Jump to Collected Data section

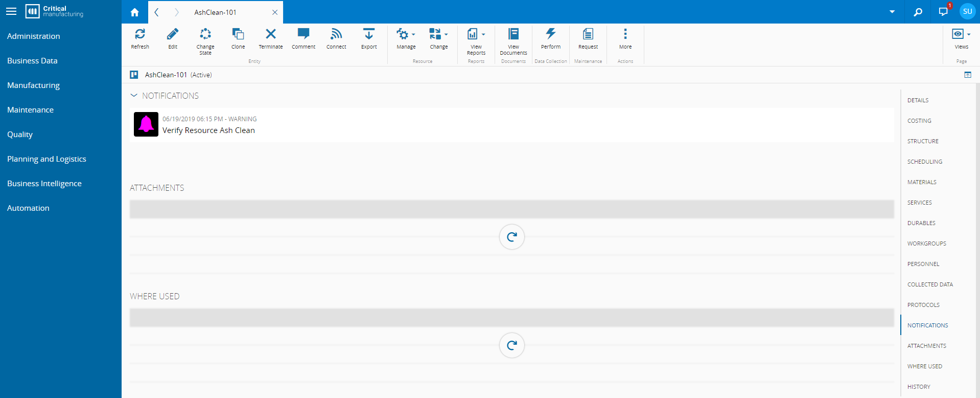930,284
